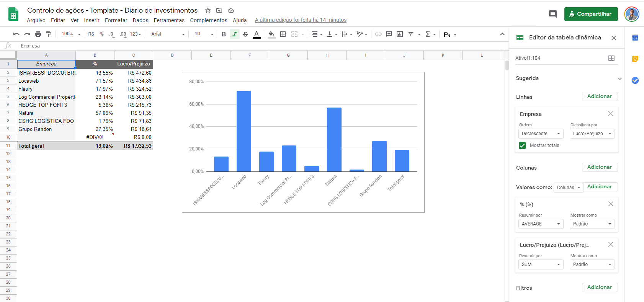Remove the Empresa row field
Viewport: 644px width, 302px height.
(x=611, y=114)
